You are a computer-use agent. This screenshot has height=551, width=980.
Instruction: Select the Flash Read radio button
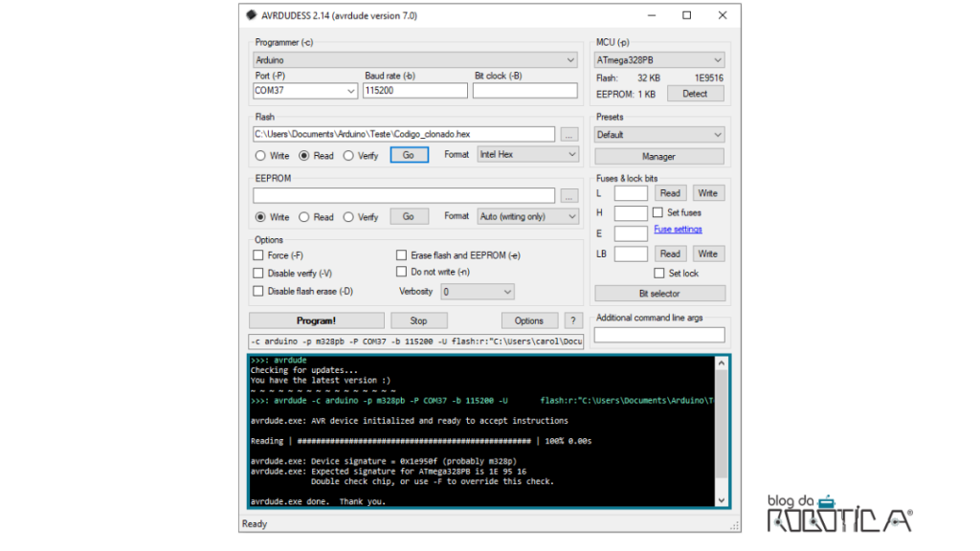pos(303,156)
